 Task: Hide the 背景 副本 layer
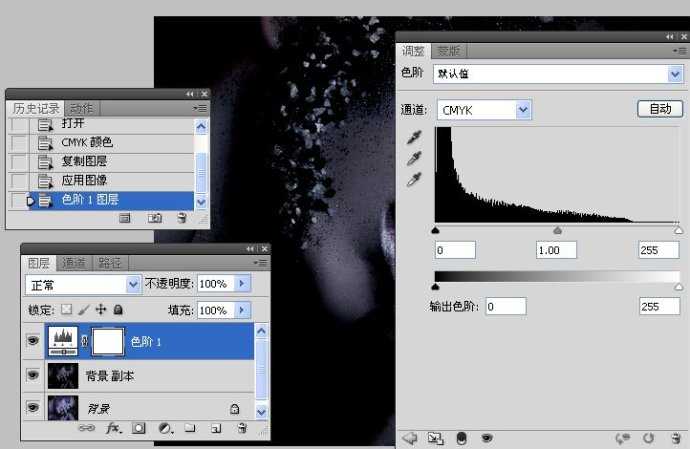[x=33, y=375]
